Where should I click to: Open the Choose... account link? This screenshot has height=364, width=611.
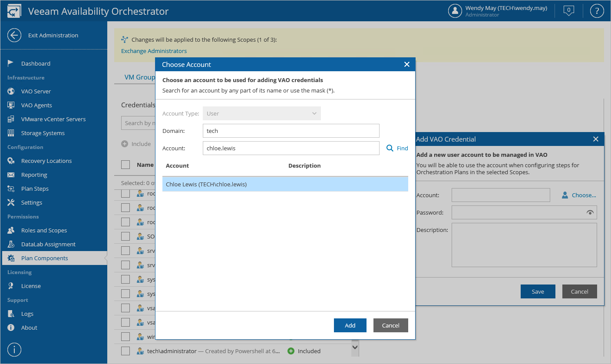(x=579, y=195)
